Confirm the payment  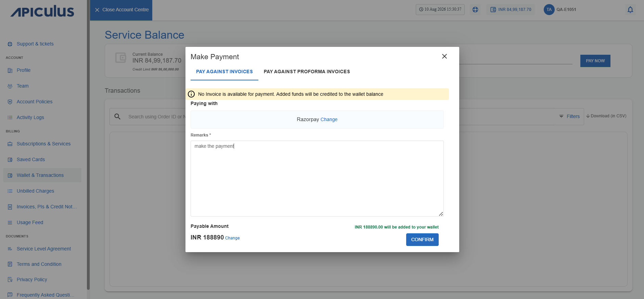[422, 240]
